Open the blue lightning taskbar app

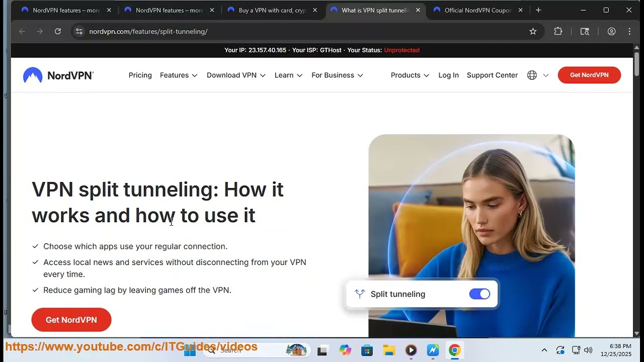(x=433, y=350)
